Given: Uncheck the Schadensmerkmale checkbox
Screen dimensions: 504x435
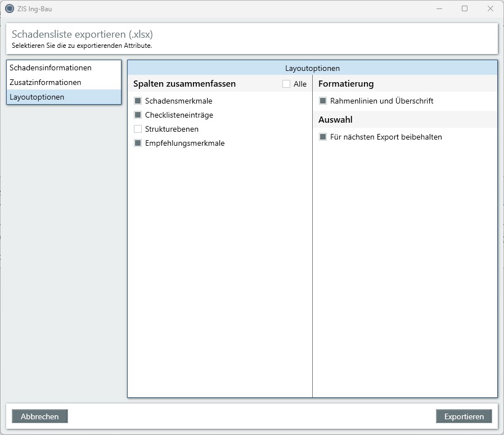Looking at the screenshot, I should (x=138, y=101).
